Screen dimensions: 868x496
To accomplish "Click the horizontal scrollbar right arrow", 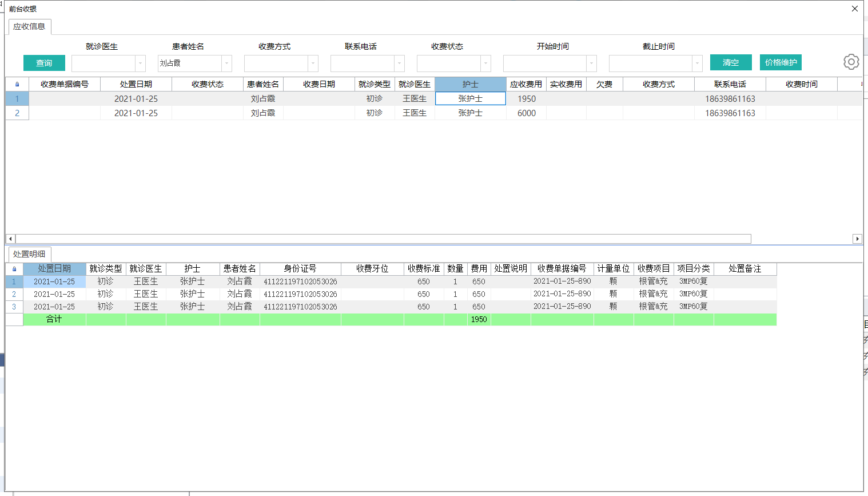I will tap(857, 239).
